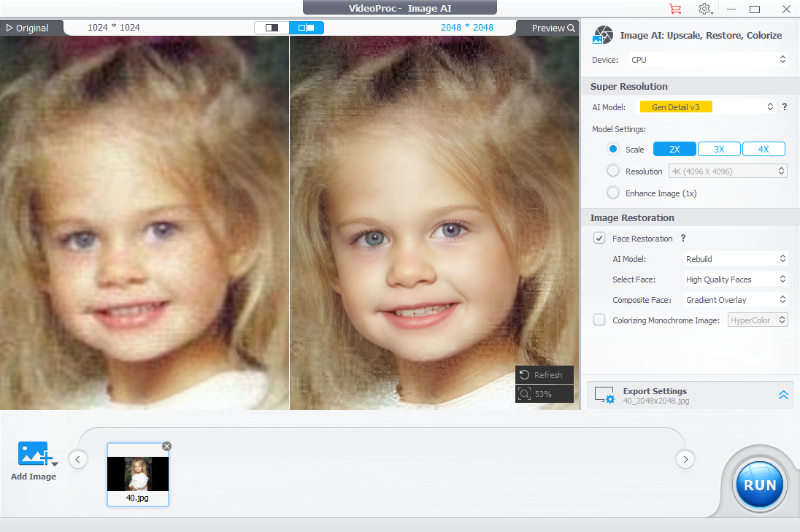Expand Export Settings with the chevron
Image resolution: width=800 pixels, height=532 pixels.
(783, 395)
